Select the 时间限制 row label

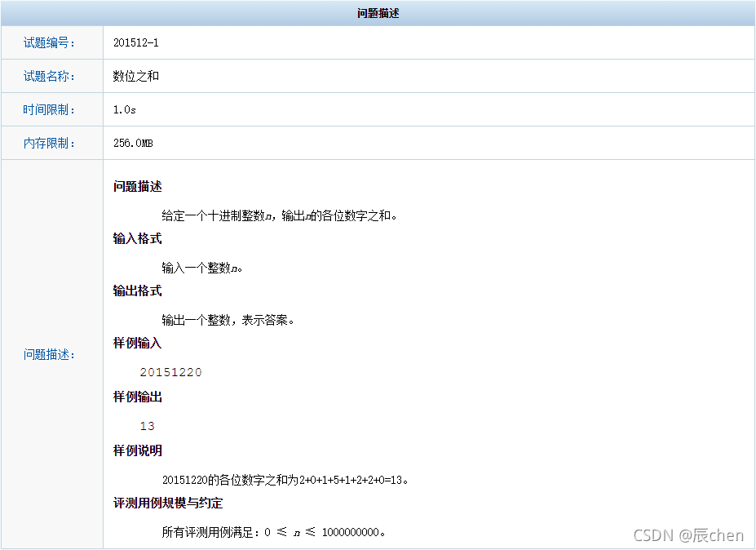[x=51, y=109]
